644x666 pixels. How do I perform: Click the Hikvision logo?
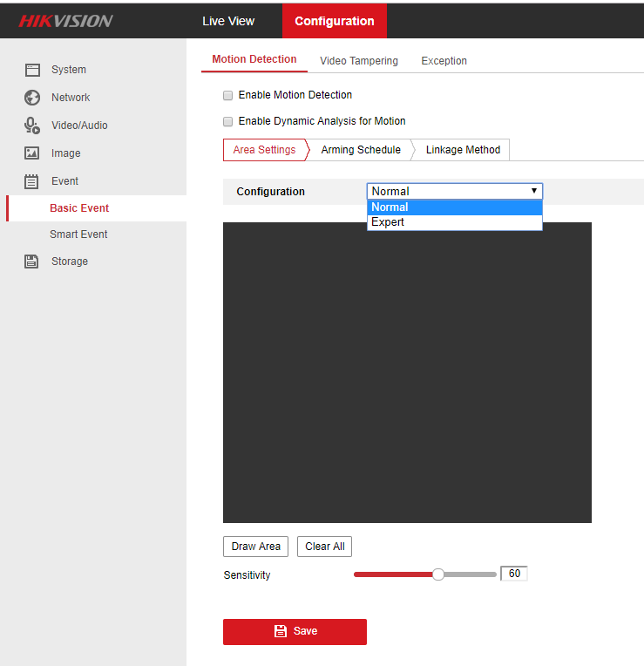[x=66, y=21]
